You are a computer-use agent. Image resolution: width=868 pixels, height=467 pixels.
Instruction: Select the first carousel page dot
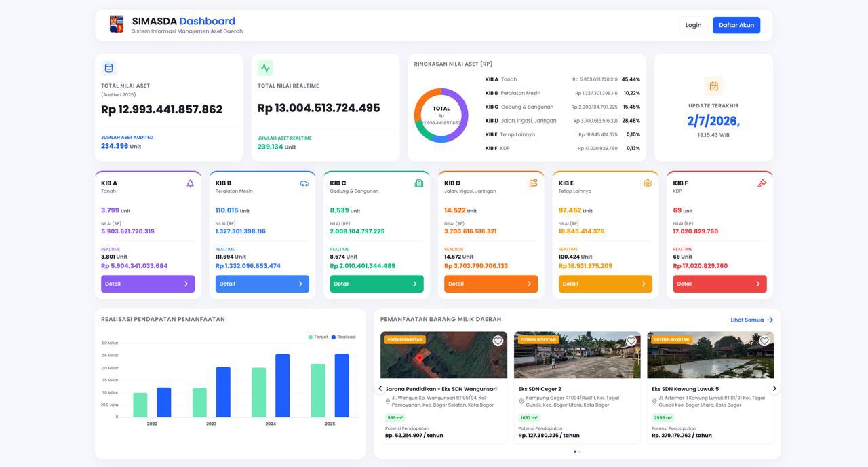(x=575, y=451)
